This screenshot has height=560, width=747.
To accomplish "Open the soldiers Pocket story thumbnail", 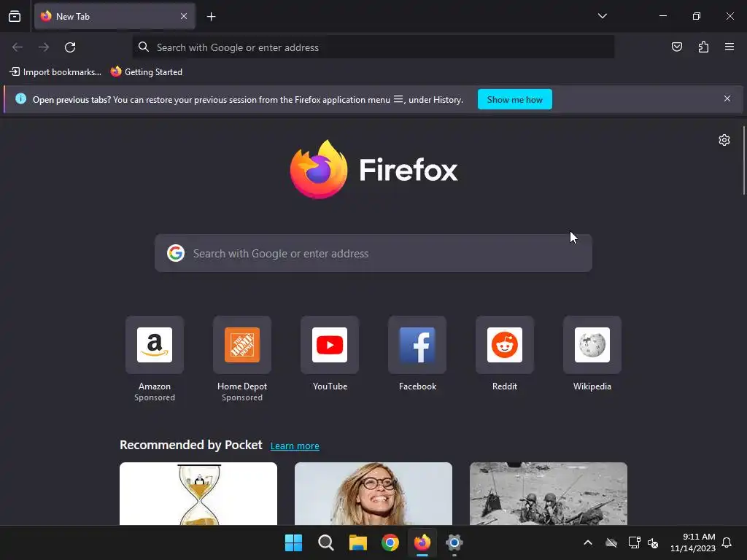I will tap(549, 494).
